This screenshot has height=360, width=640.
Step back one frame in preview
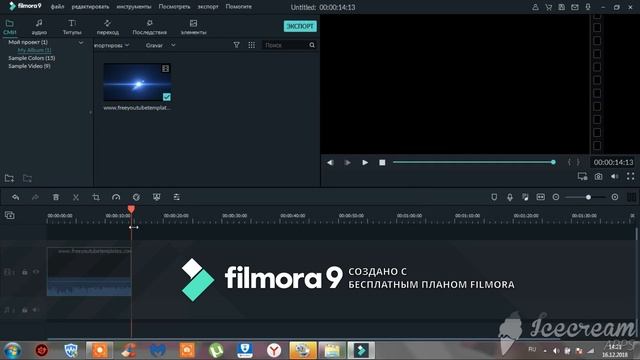tap(330, 162)
